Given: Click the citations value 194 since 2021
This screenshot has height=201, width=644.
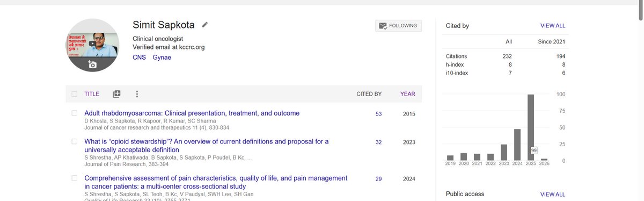Looking at the screenshot, I should [560, 56].
